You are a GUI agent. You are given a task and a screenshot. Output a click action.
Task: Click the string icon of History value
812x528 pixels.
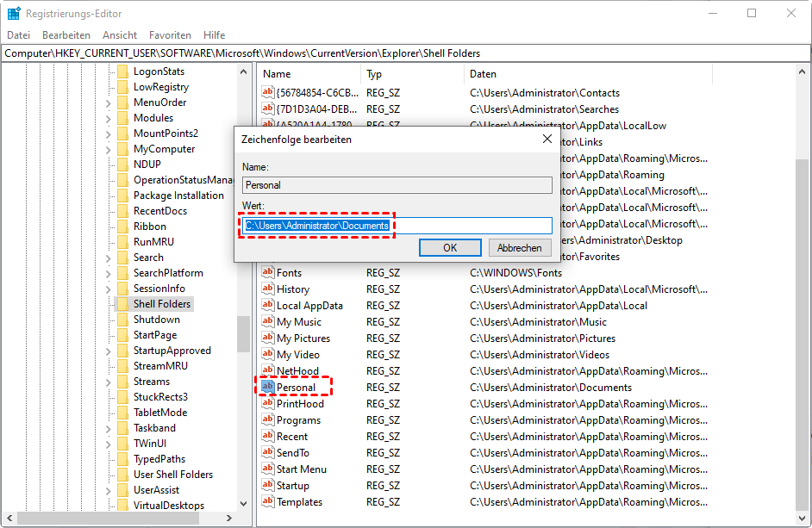(268, 289)
